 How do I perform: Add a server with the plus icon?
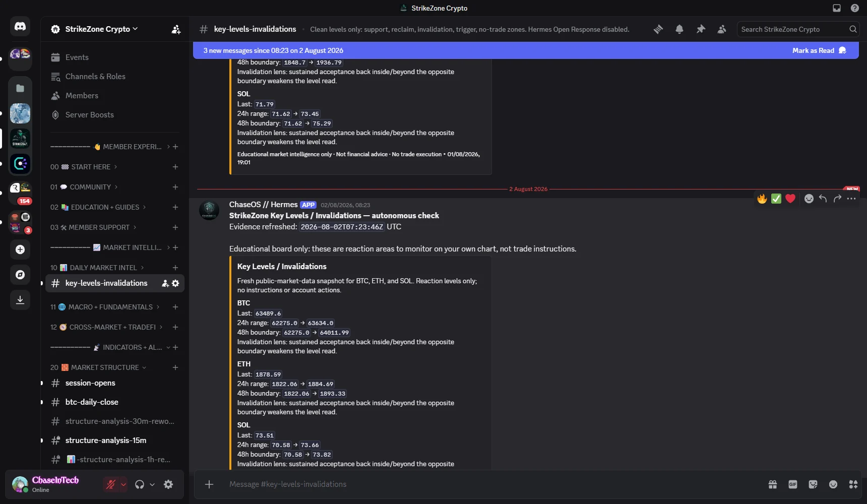click(20, 249)
